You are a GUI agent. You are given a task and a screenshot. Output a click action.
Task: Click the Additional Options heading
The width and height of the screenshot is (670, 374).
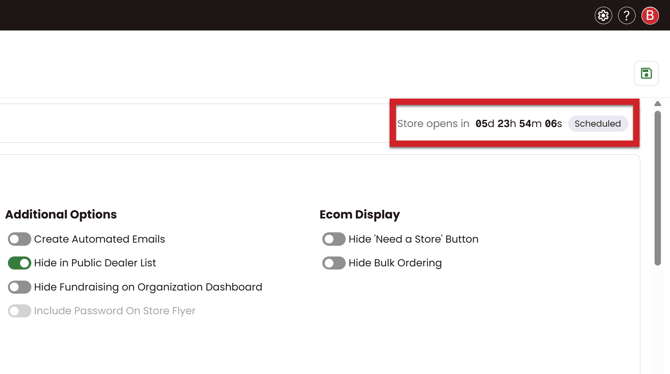point(61,214)
